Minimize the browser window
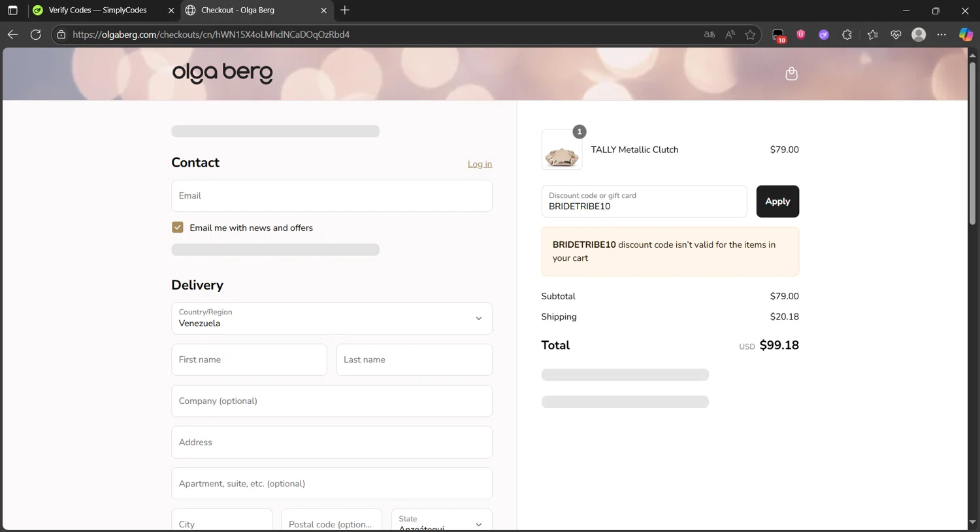980x532 pixels. pos(906,10)
